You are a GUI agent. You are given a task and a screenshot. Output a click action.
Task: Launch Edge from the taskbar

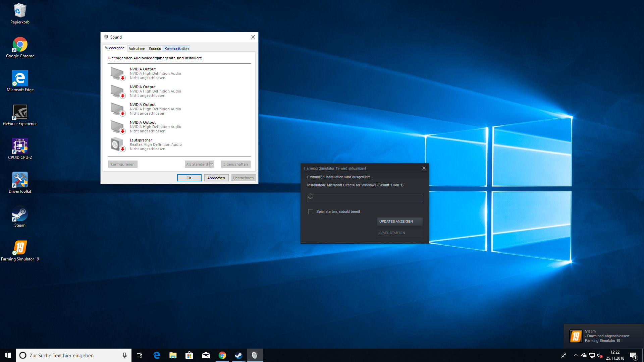[x=157, y=355]
